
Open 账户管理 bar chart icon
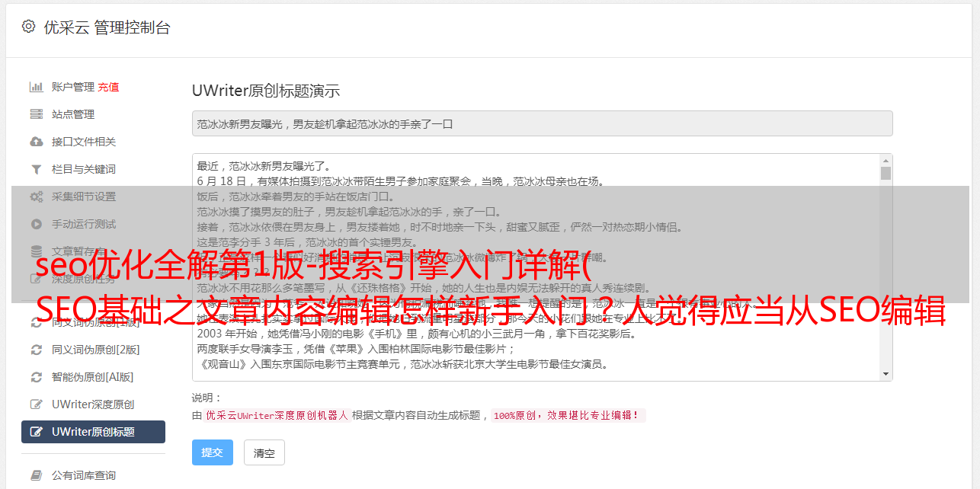click(x=36, y=87)
